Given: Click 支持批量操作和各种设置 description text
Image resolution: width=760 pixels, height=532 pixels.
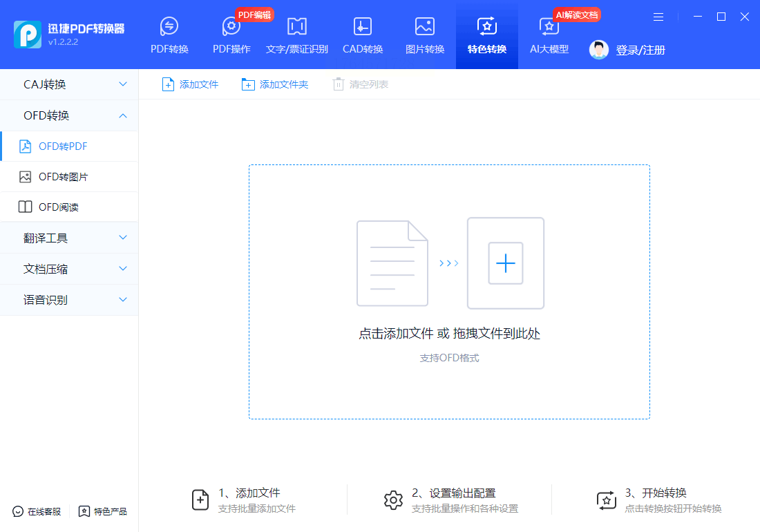Looking at the screenshot, I should (465, 509).
